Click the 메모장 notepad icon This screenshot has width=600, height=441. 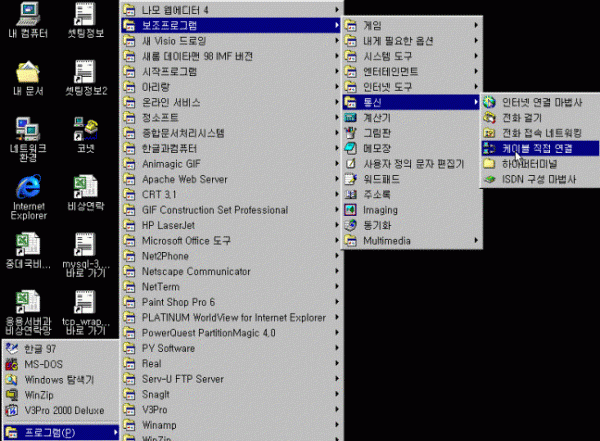coord(350,148)
